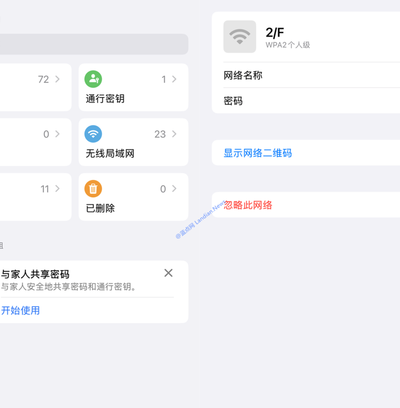Expand the chevron beside count 23

[x=174, y=134]
